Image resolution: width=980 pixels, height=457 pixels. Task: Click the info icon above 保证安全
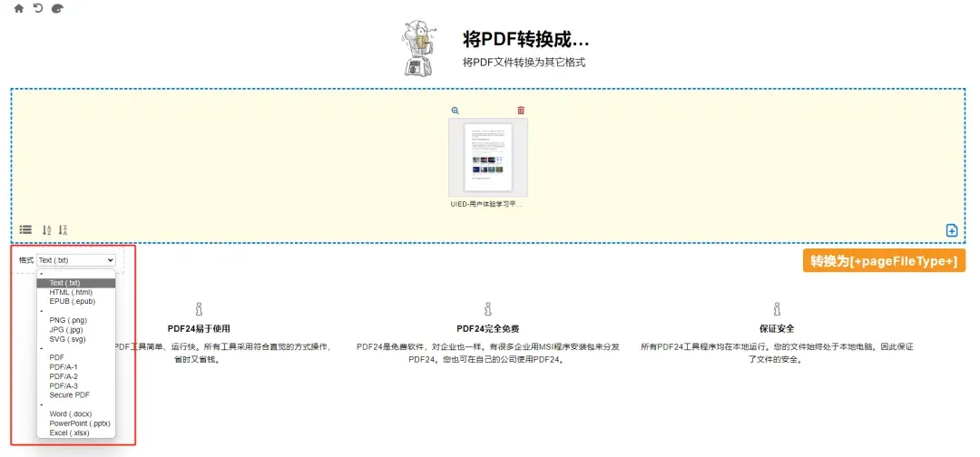point(777,309)
